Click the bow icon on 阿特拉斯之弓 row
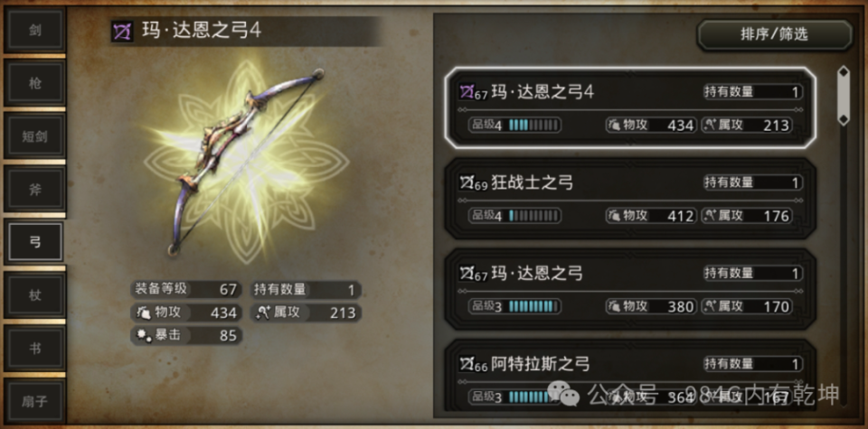Viewport: 868px width, 429px height. coord(467,364)
